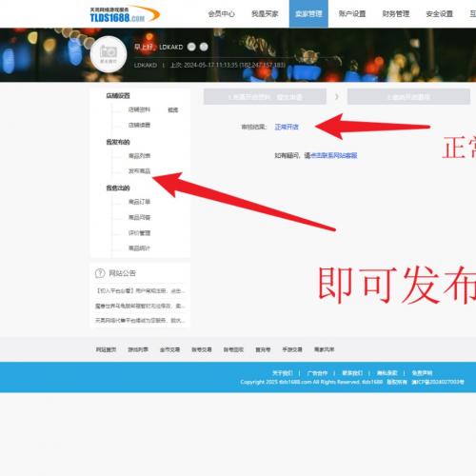Click the circular profile avatar placeholder
Image resolution: width=476 pixels, height=476 pixels.
pos(109,54)
